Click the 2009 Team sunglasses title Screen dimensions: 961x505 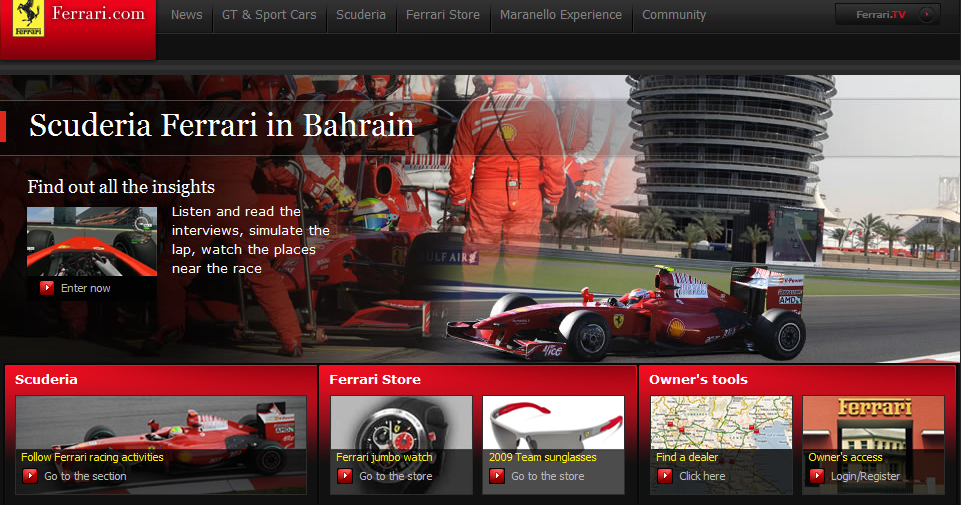tap(542, 457)
